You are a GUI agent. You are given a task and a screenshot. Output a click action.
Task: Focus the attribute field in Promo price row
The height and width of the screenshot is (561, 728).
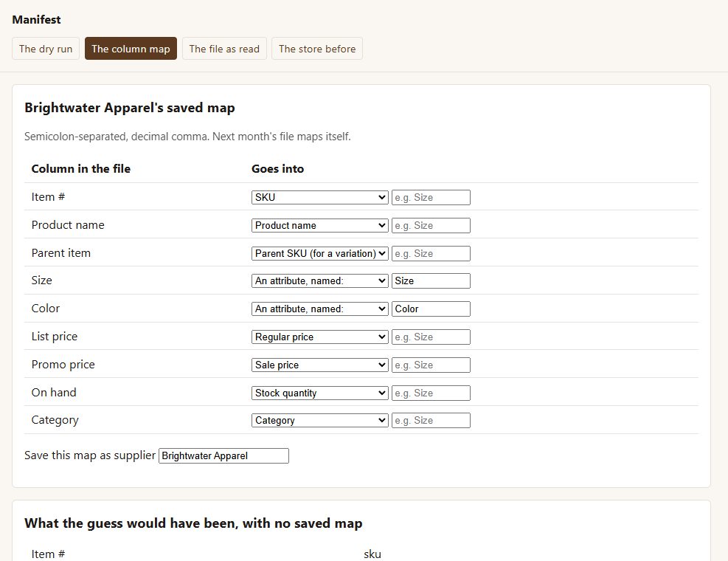point(431,365)
